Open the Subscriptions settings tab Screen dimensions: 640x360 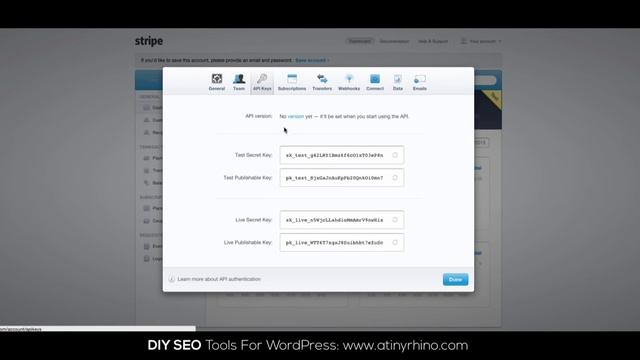292,82
